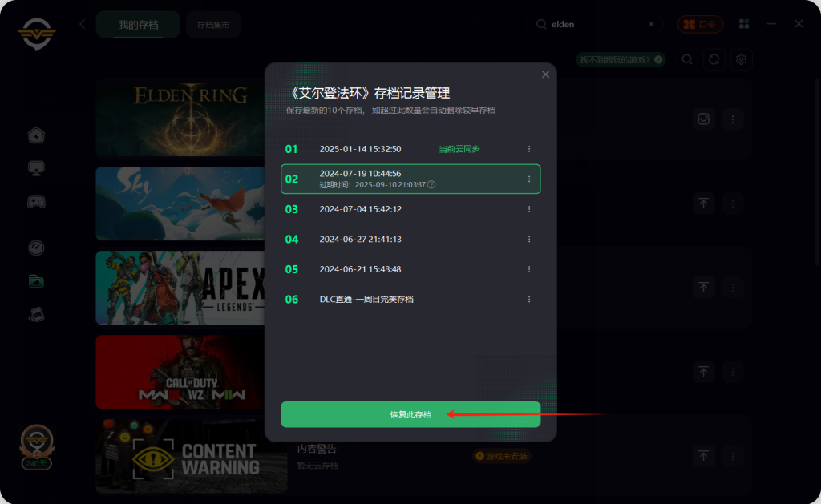This screenshot has width=821, height=504.
Task: Open Elden Ring game thumbnail
Action: coord(180,119)
